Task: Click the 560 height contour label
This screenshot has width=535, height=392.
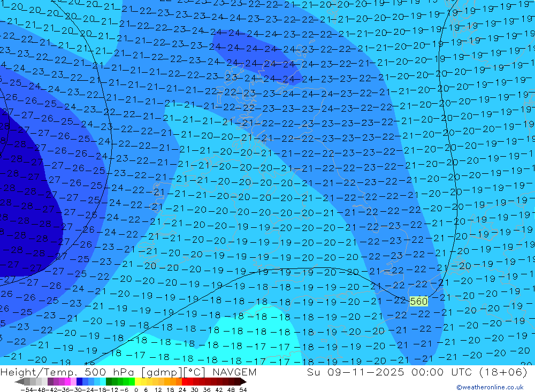Action: click(418, 301)
